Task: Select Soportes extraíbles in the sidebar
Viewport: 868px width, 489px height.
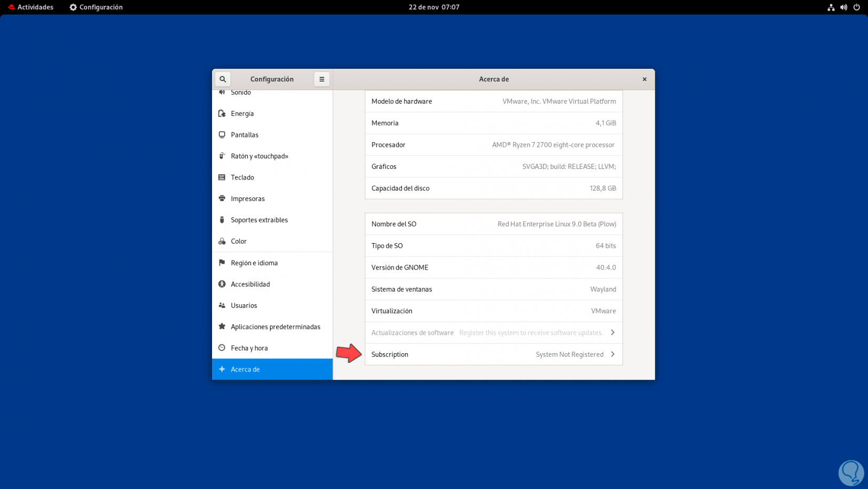Action: (272, 220)
